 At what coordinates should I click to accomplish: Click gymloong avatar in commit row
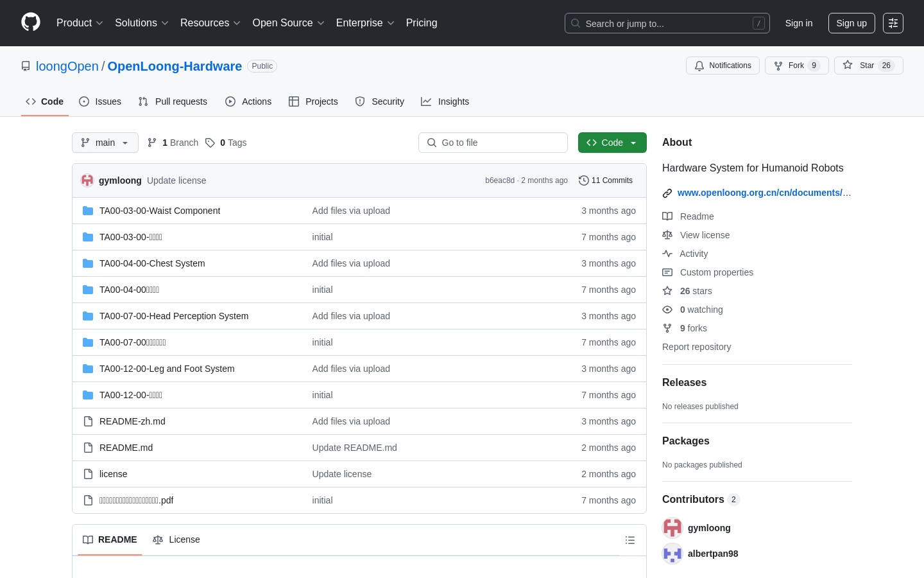click(x=87, y=180)
